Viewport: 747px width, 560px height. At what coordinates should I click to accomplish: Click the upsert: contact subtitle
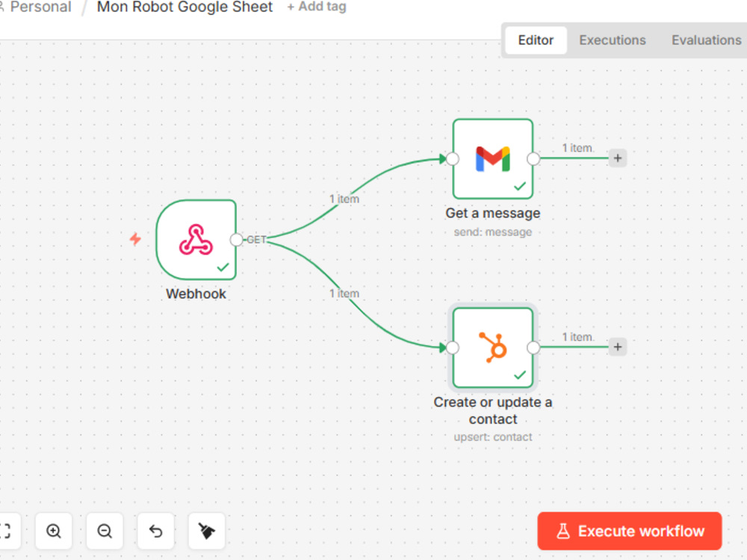pos(492,437)
